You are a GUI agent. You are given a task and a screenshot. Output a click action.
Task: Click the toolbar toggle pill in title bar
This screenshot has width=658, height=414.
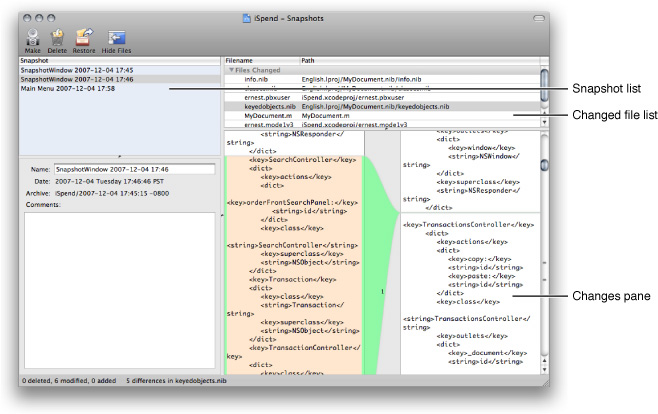538,18
